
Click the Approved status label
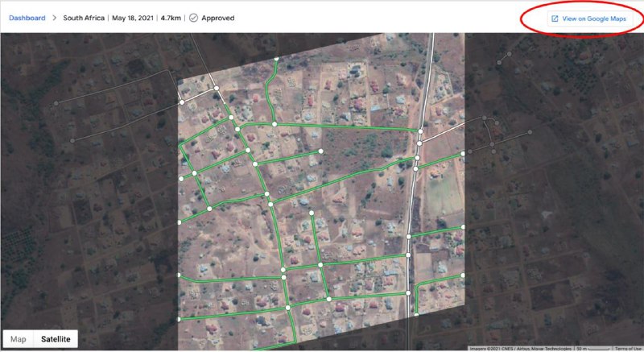(217, 18)
